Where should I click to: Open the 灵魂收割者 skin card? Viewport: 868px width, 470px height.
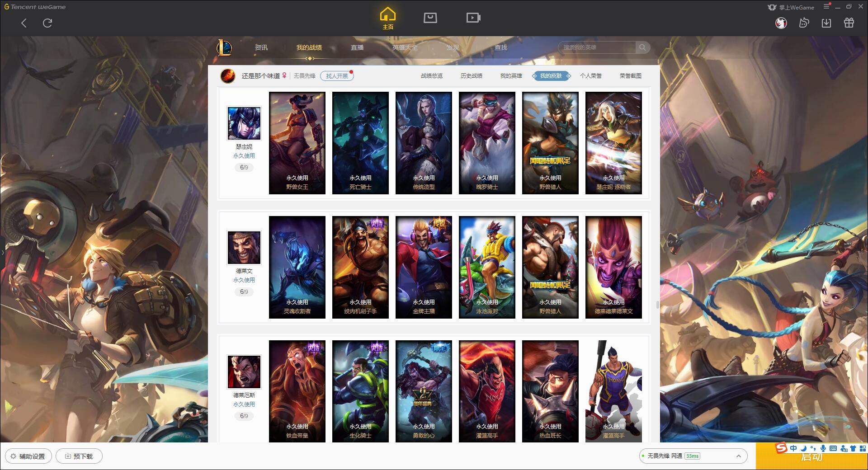tap(297, 267)
